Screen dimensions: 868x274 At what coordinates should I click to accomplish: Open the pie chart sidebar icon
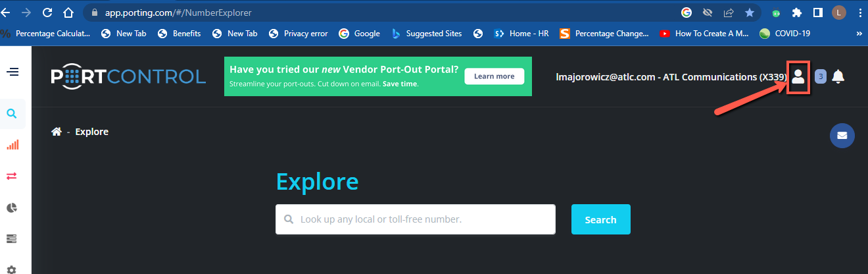[x=12, y=207]
